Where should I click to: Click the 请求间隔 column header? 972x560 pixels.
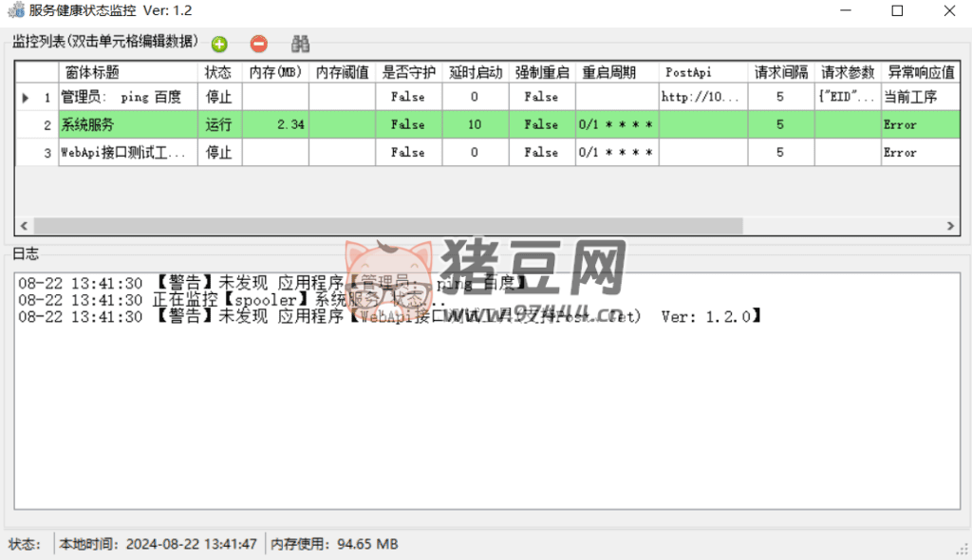tap(781, 72)
